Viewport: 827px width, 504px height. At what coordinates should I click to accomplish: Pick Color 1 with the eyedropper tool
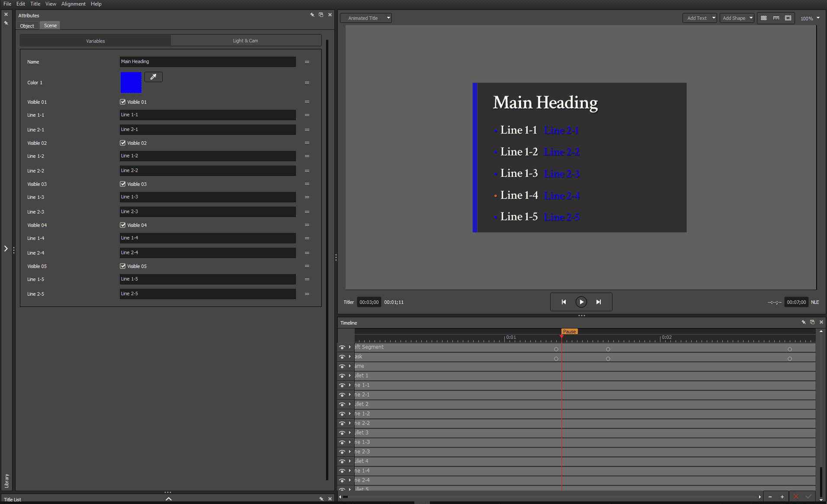153,77
